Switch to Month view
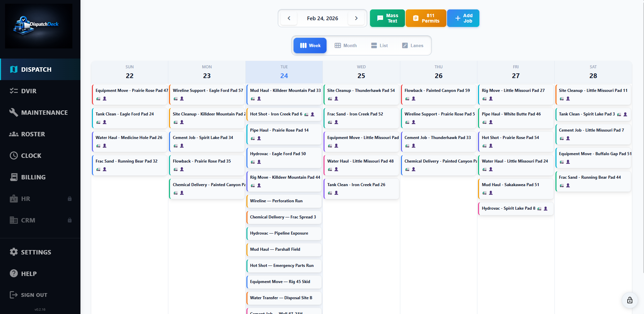644x314 pixels. (346, 45)
